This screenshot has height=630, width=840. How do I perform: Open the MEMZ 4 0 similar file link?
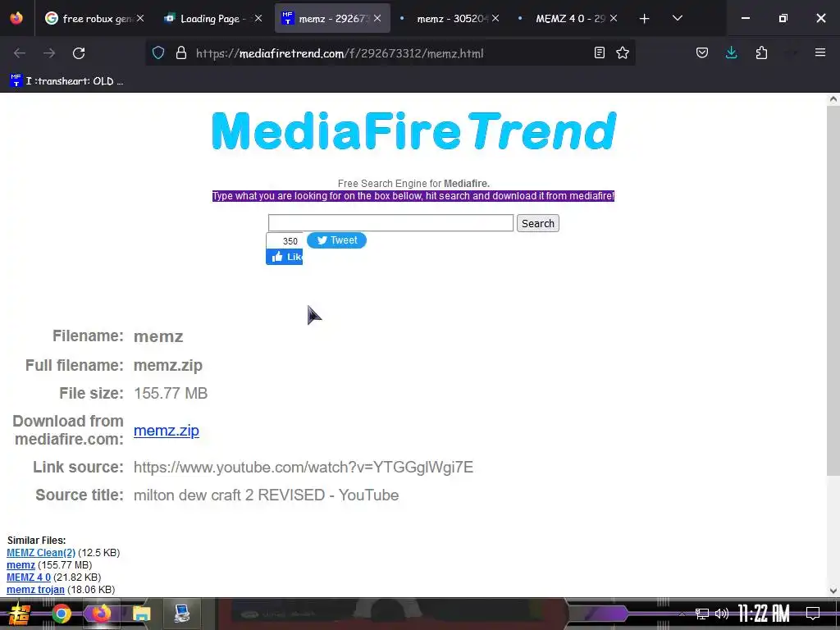pyautogui.click(x=29, y=577)
